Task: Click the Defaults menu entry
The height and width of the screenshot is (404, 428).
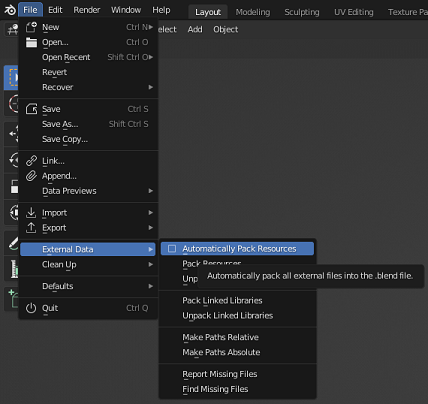Action: tap(88, 286)
